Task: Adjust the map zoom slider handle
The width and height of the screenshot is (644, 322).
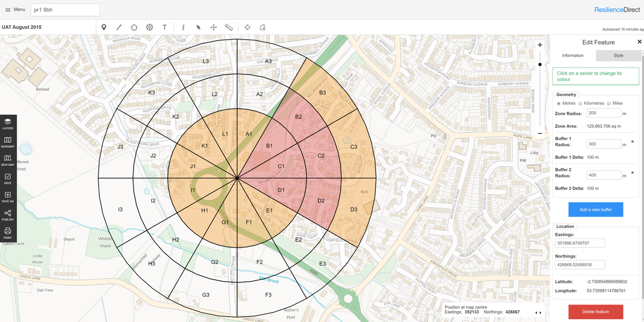Action: coord(540,64)
